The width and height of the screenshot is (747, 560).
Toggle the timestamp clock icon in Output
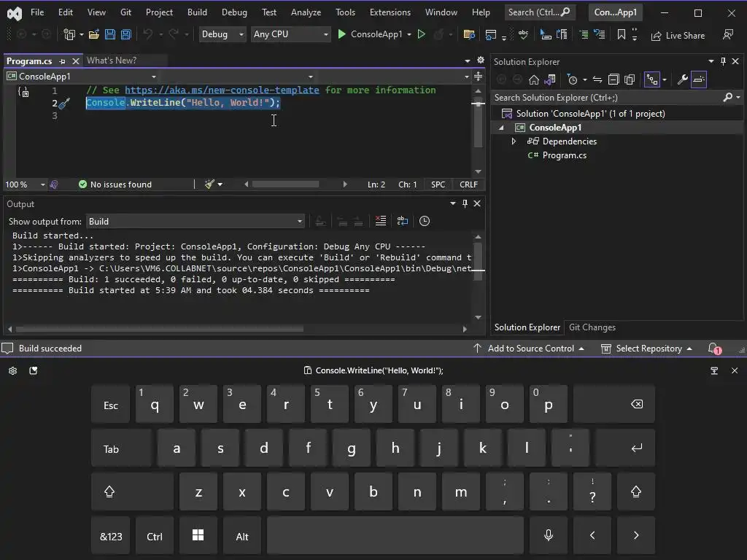point(425,221)
